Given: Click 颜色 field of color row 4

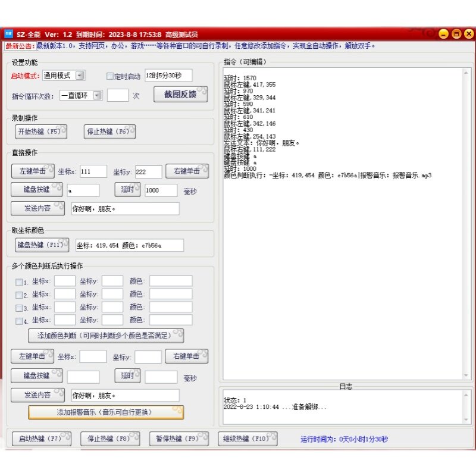Looking at the screenshot, I should coord(171,320).
